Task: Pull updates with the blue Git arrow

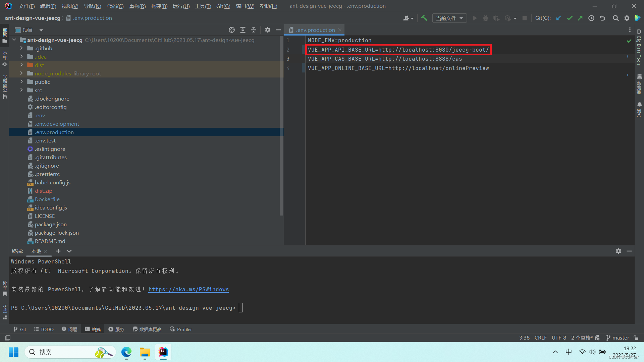Action: pos(558,18)
